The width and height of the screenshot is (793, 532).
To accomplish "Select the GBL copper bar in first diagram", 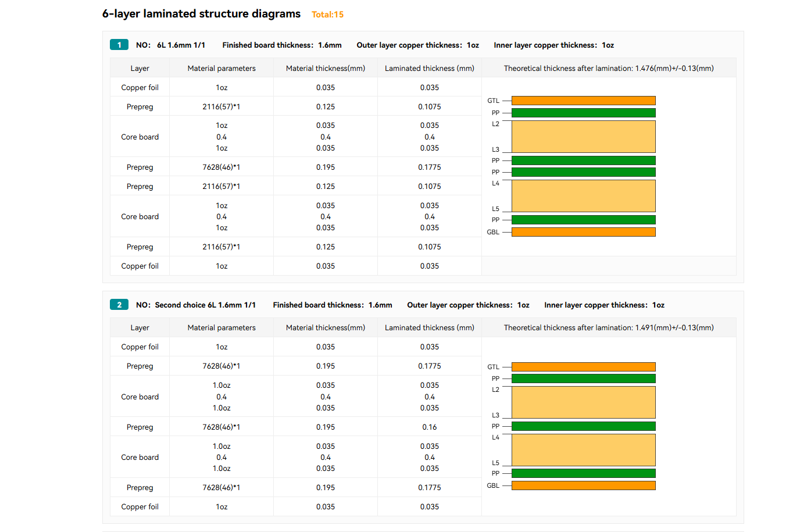I will 583,232.
